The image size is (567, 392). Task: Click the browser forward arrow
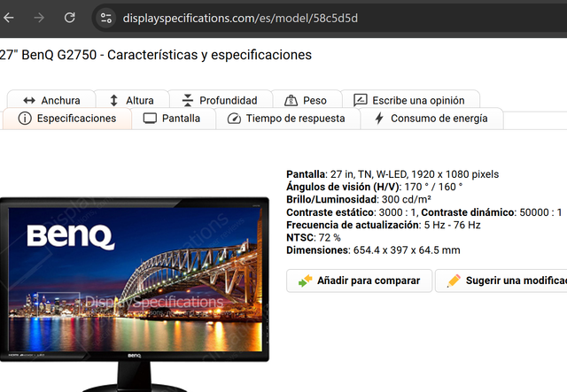tap(39, 18)
